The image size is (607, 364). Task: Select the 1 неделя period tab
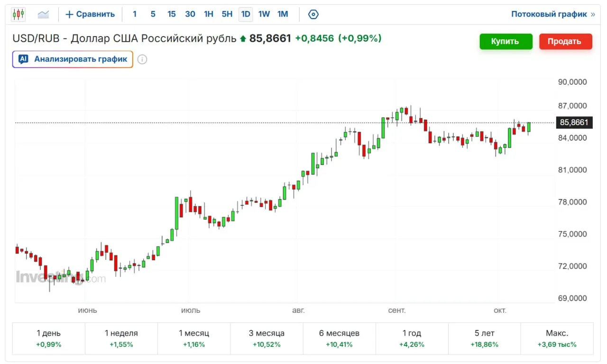tap(121, 338)
